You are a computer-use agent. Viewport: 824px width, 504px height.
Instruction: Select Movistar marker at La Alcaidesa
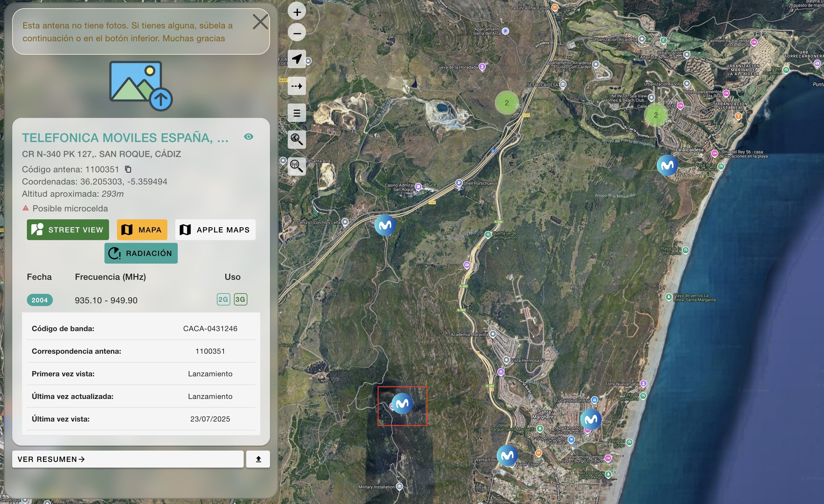667,165
